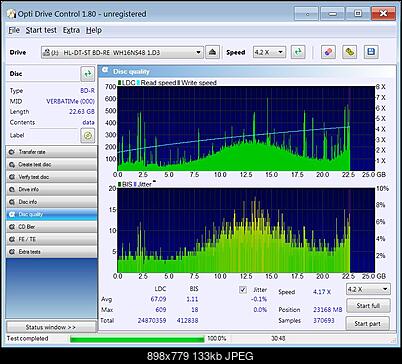Click the refresh speed arrows icon

click(298, 52)
